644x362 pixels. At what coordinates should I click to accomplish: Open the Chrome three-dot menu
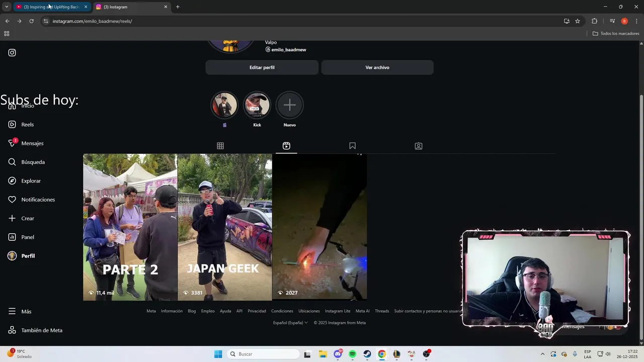point(636,21)
